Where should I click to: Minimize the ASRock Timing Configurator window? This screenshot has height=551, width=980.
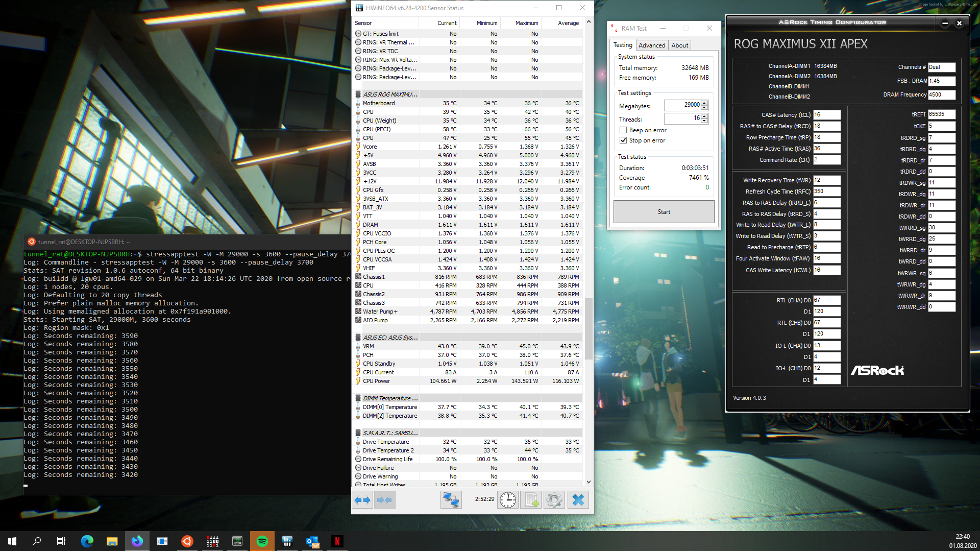coord(945,23)
